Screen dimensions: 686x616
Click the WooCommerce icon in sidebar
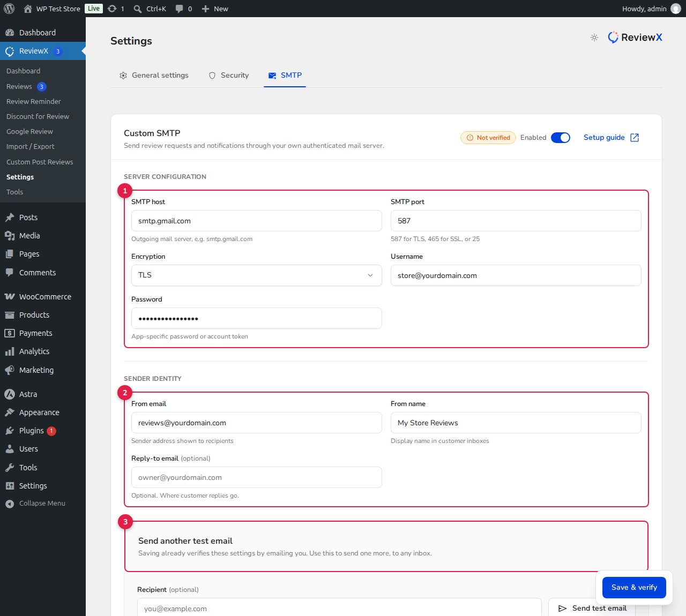point(10,297)
